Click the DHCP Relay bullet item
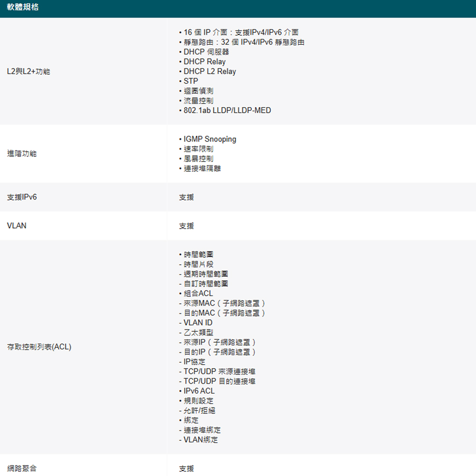 (204, 61)
